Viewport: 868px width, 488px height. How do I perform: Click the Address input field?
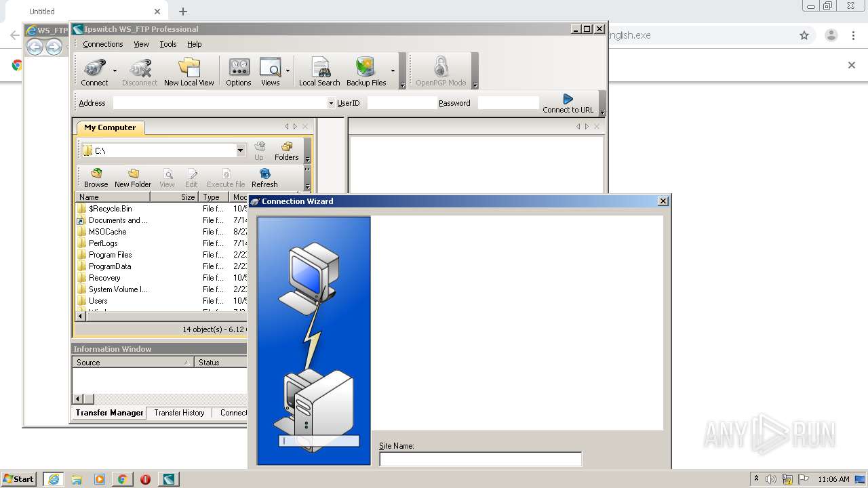220,103
